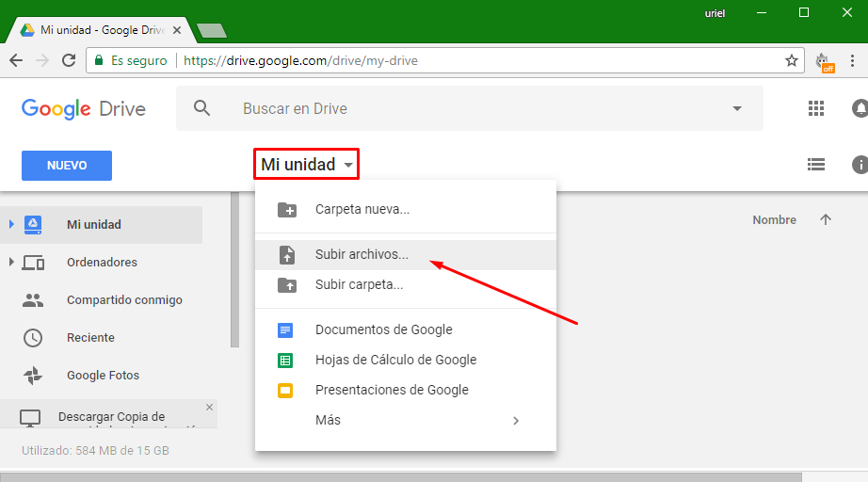
Task: Expand the Mi unidad tree in the sidebar
Action: pyautogui.click(x=11, y=224)
